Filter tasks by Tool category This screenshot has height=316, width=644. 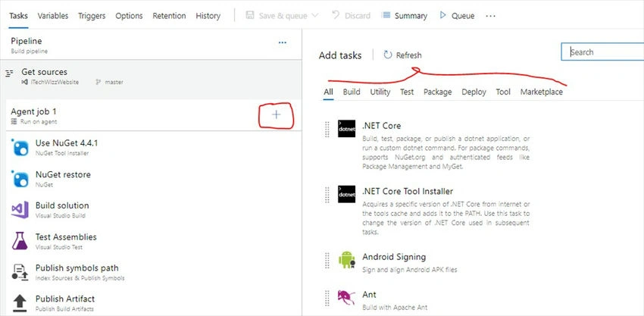(x=503, y=92)
